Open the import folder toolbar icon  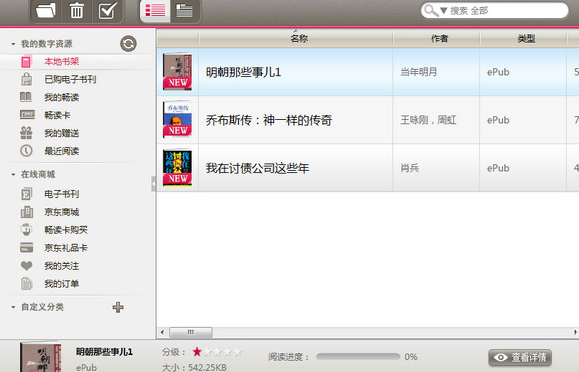point(46,11)
